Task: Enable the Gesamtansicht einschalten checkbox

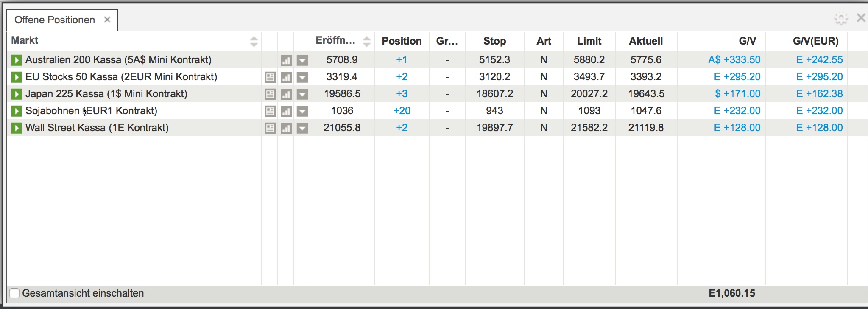Action: click(14, 293)
